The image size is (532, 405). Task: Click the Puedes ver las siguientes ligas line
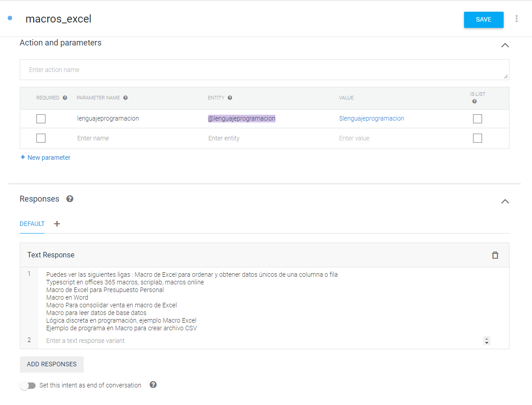pyautogui.click(x=192, y=275)
